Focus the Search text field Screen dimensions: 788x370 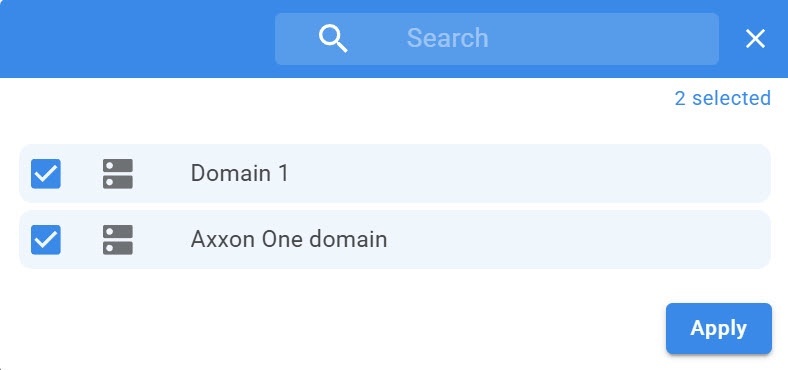click(x=497, y=39)
